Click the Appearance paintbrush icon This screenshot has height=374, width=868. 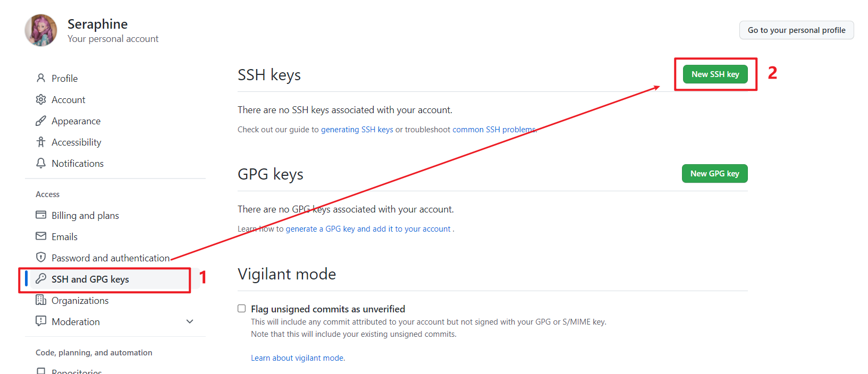pyautogui.click(x=41, y=121)
